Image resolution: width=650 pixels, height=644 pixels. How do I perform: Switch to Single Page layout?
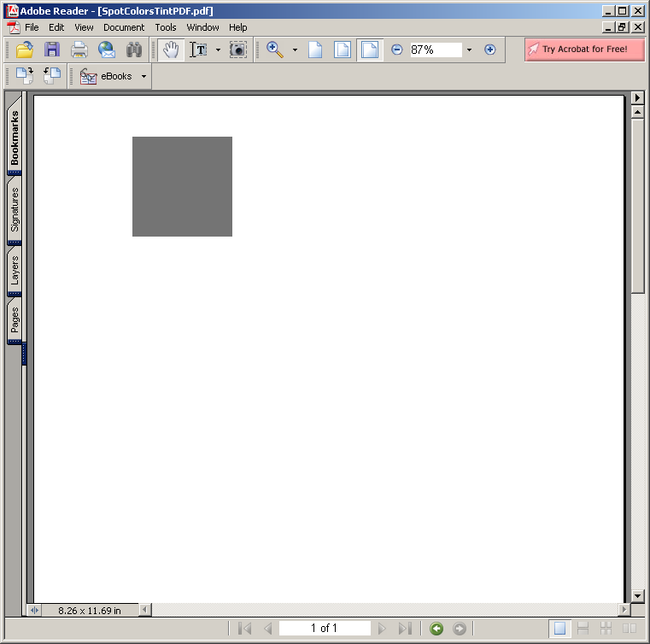[x=559, y=629]
